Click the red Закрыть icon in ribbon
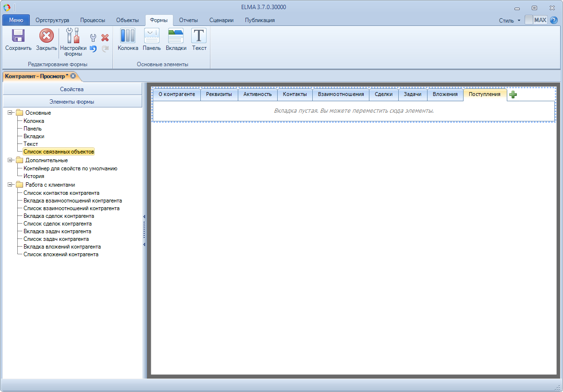 (46, 36)
